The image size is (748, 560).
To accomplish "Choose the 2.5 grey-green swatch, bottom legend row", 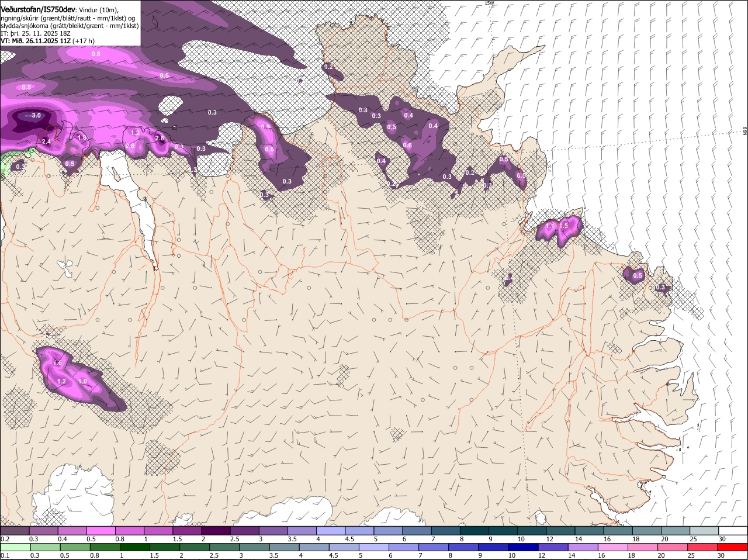I will [224, 548].
